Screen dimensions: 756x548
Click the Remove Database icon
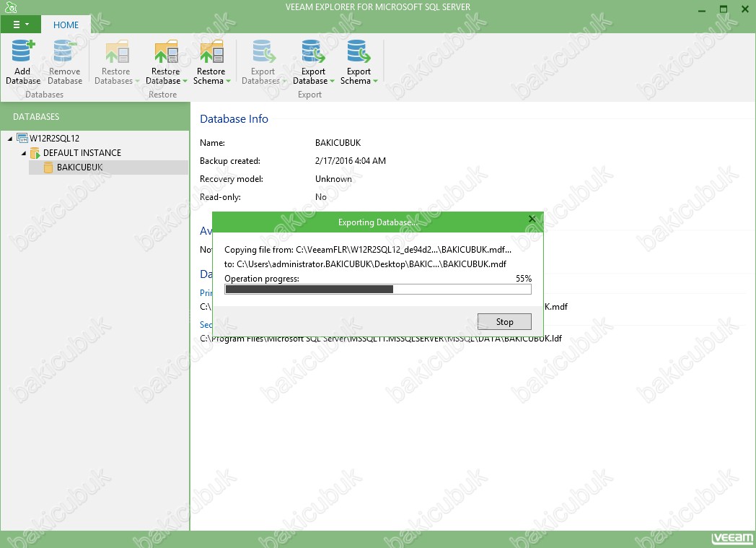(65, 51)
